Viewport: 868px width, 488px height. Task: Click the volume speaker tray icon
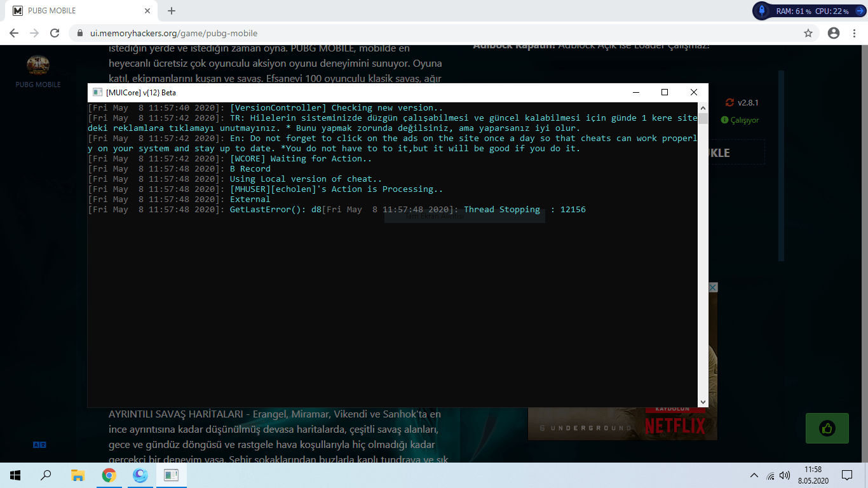785,475
